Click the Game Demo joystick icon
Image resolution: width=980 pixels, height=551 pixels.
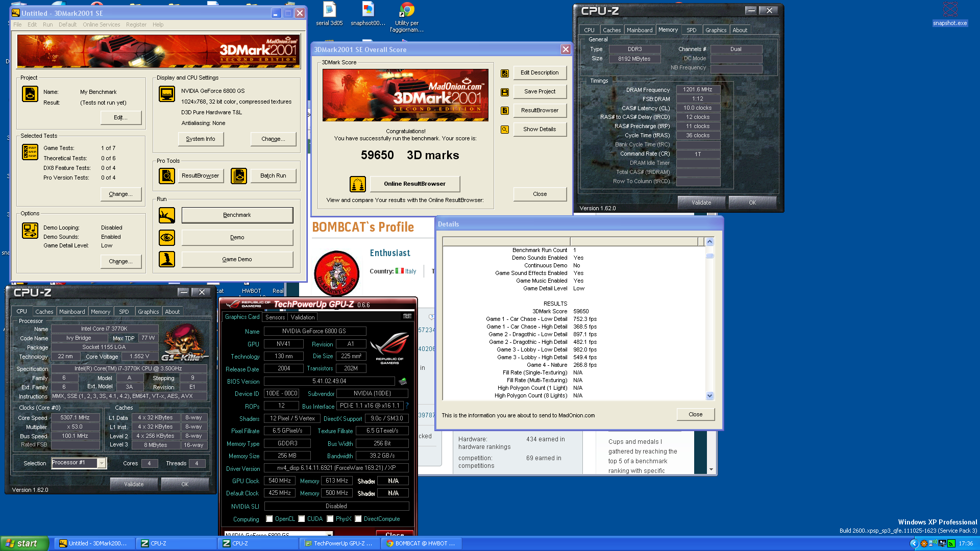pyautogui.click(x=167, y=259)
